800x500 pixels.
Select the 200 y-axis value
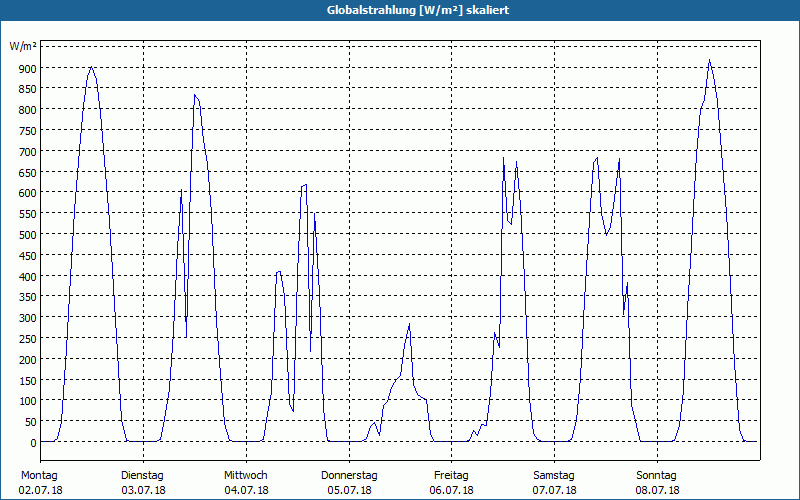[28, 360]
